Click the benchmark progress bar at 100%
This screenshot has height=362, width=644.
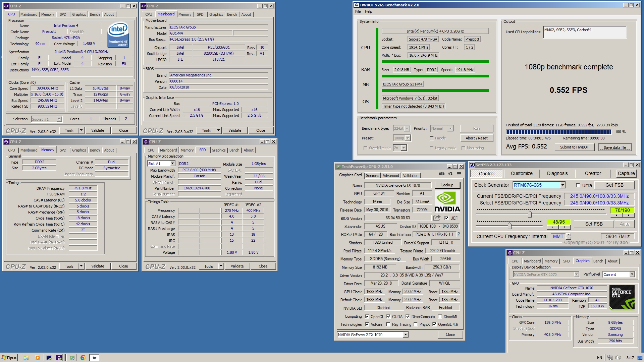tap(558, 132)
